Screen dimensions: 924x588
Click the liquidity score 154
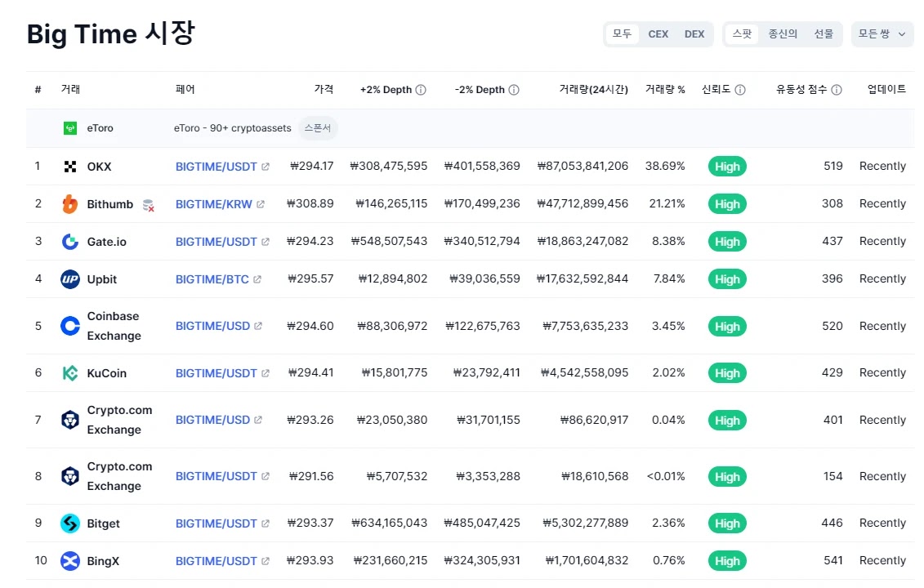click(x=832, y=476)
